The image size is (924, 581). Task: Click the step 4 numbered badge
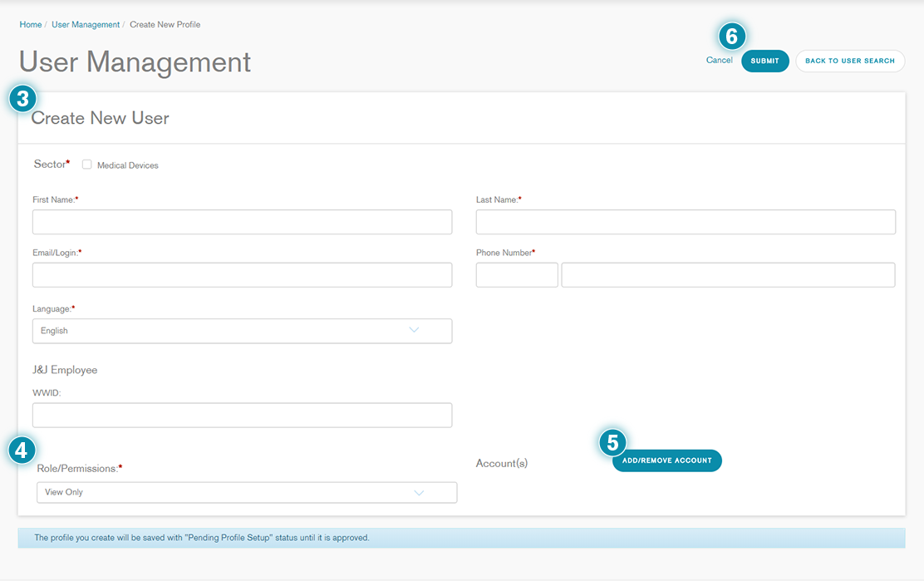click(x=22, y=451)
